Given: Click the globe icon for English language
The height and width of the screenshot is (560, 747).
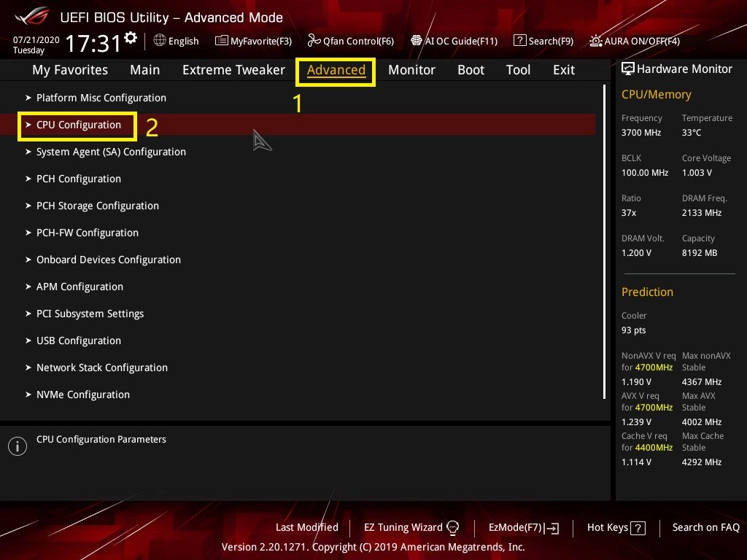Looking at the screenshot, I should (160, 41).
